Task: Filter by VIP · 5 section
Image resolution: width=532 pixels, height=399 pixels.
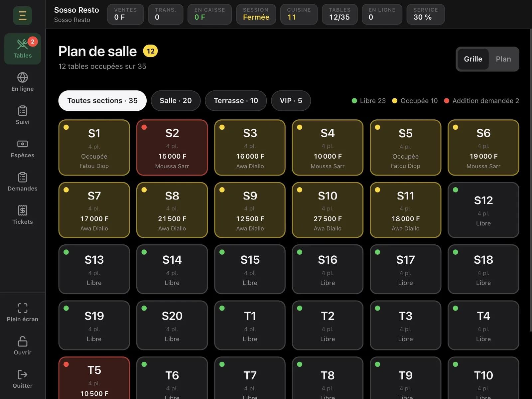Action: [291, 100]
